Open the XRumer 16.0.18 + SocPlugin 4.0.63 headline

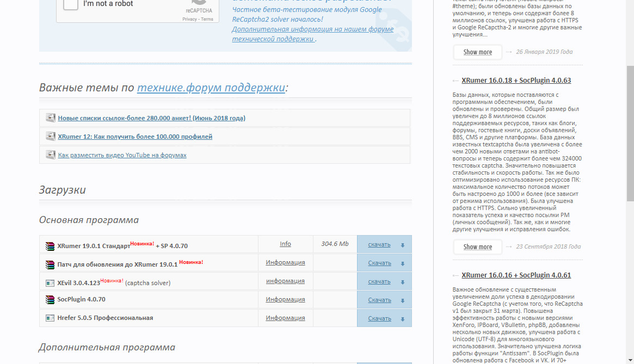pos(516,81)
